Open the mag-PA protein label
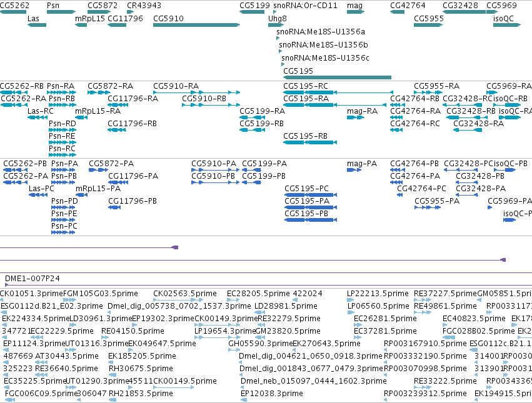This screenshot has height=403, width=532. coord(362,164)
